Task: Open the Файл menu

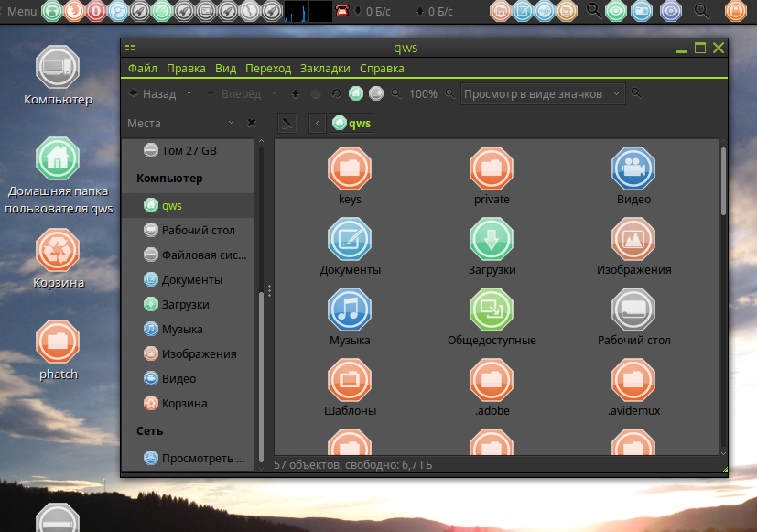Action: tap(143, 69)
